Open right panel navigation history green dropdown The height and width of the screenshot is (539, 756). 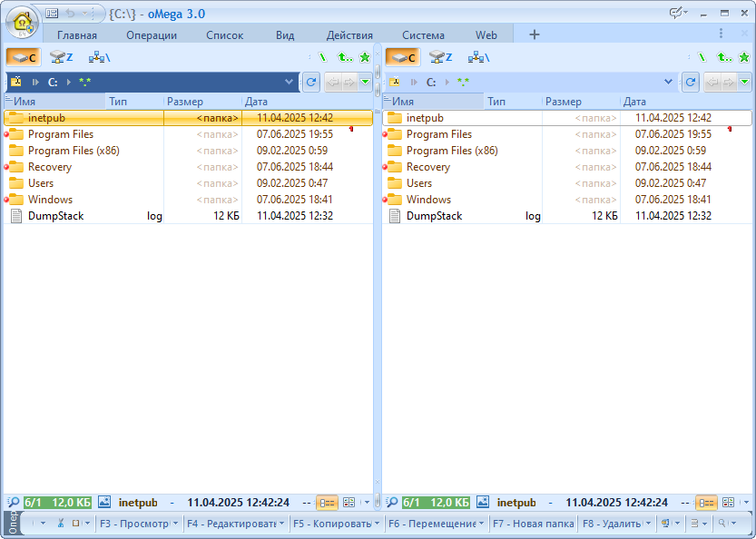coord(745,82)
